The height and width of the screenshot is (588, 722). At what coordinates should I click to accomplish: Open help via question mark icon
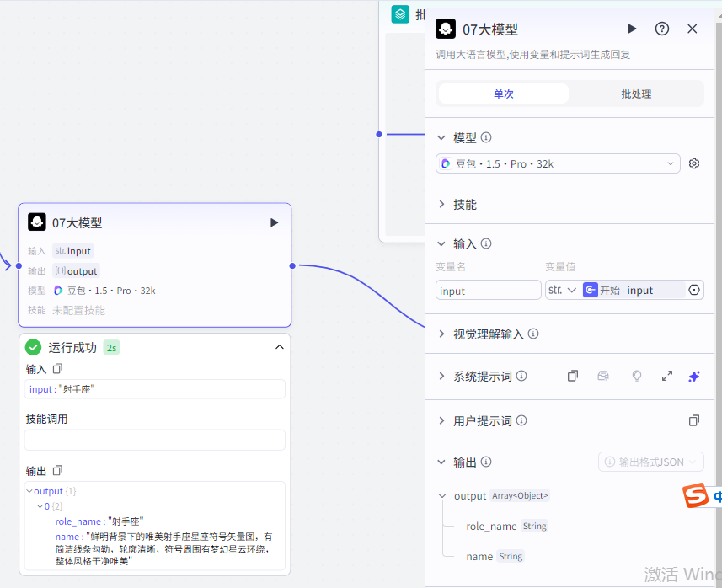coord(661,28)
